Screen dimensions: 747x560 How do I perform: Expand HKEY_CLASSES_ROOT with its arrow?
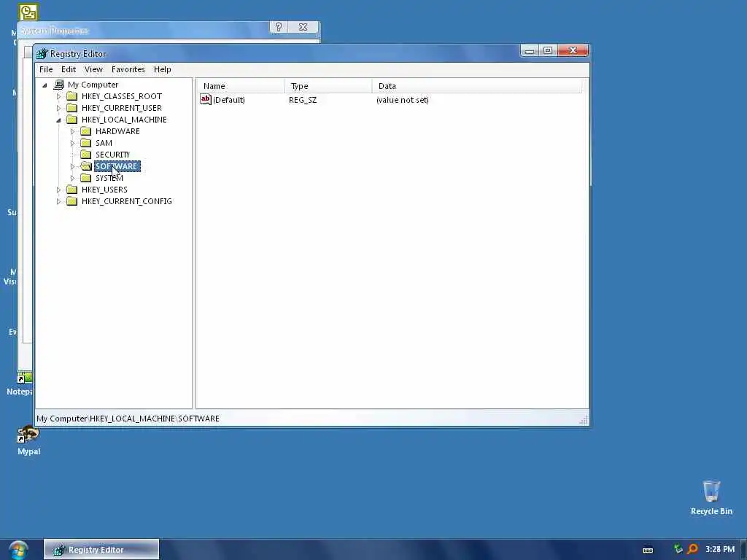58,97
